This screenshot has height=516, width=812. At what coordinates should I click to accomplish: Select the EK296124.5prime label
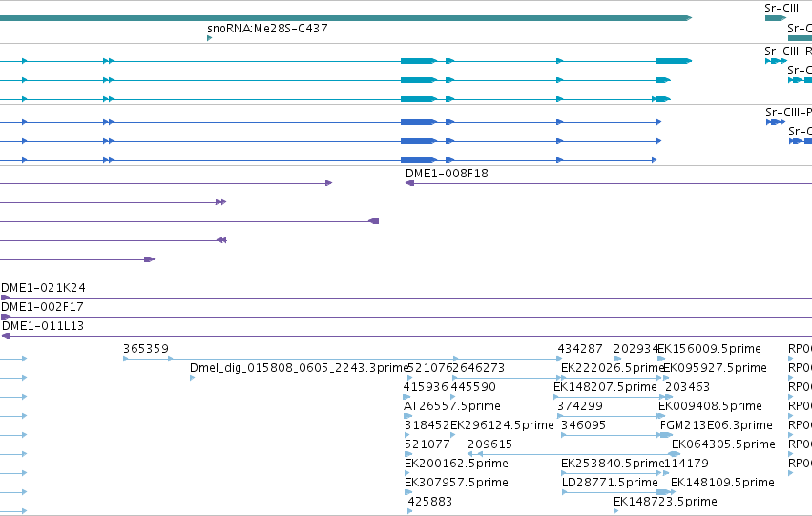click(x=502, y=425)
